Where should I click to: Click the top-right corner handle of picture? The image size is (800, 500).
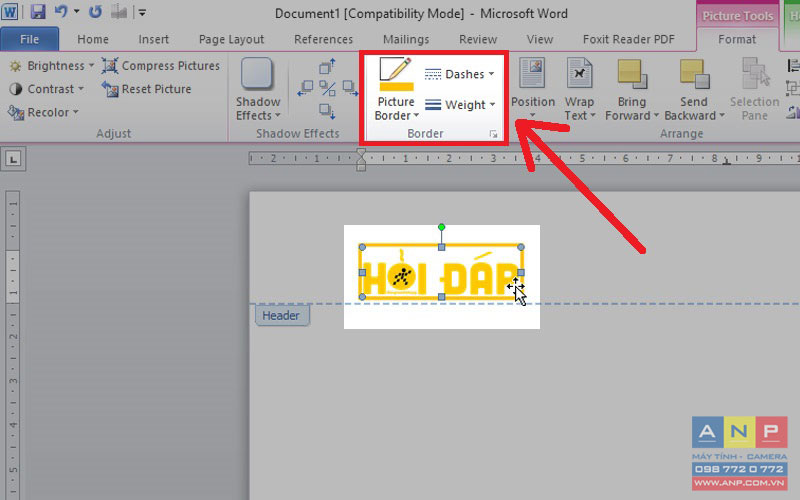click(521, 247)
